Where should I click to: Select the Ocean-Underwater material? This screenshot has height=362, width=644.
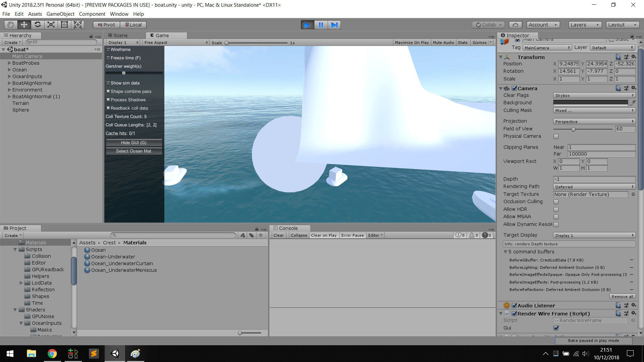[x=113, y=256]
